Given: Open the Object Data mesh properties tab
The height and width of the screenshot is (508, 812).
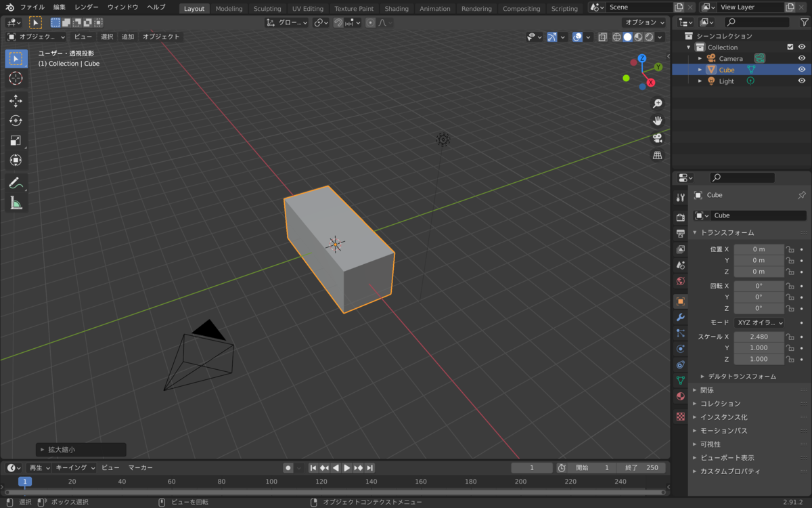Looking at the screenshot, I should (x=681, y=381).
